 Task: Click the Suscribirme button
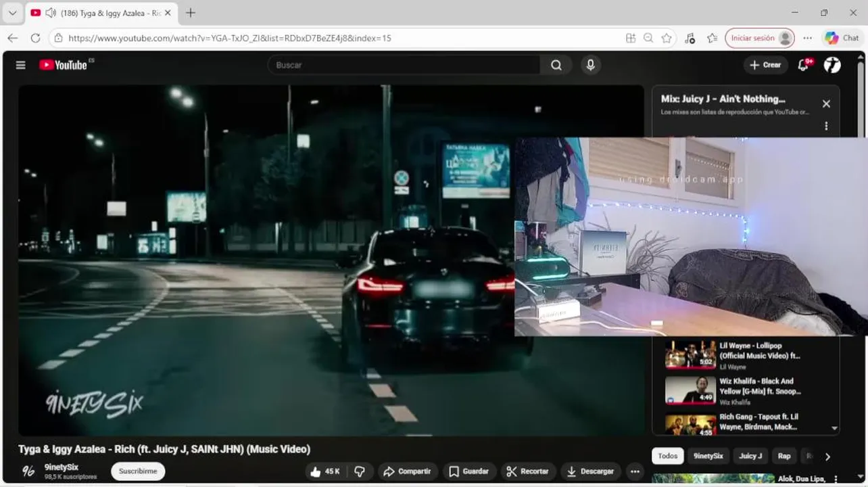(x=138, y=471)
